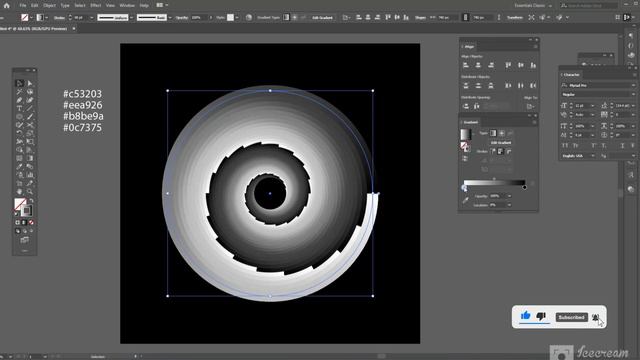Viewport: 640px width, 360px height.
Task: Click the Opacity label in control bar
Action: click(182, 18)
